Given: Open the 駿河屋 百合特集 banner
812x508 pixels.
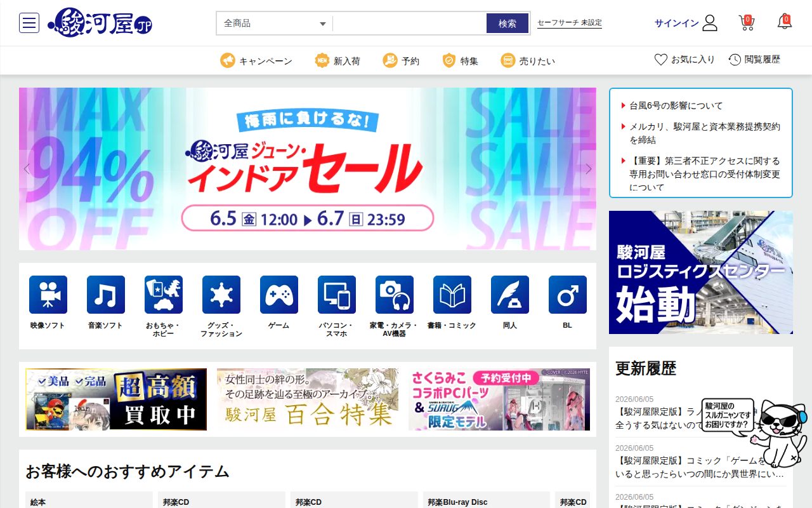Looking at the screenshot, I should 308,399.
